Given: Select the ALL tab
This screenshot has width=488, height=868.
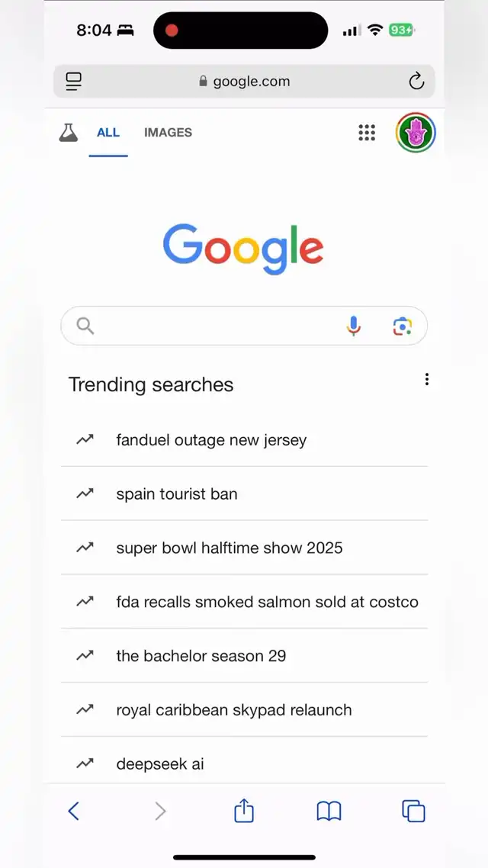Looking at the screenshot, I should [108, 133].
